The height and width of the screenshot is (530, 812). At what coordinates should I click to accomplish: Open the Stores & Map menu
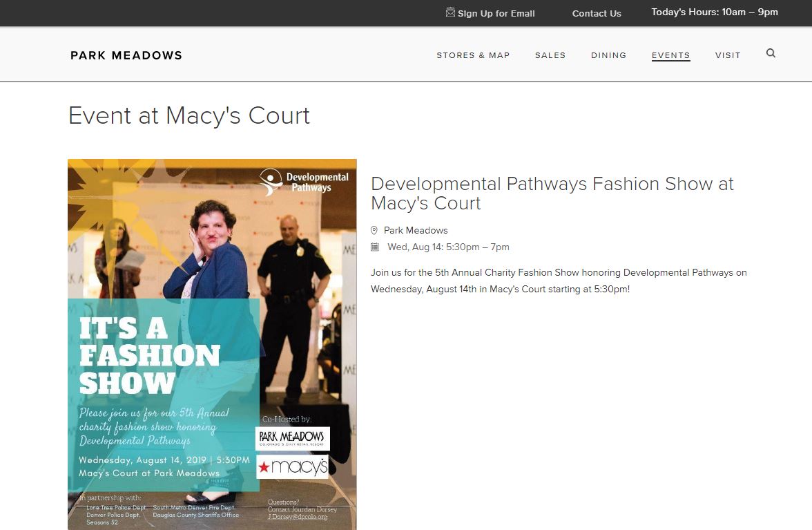point(473,55)
